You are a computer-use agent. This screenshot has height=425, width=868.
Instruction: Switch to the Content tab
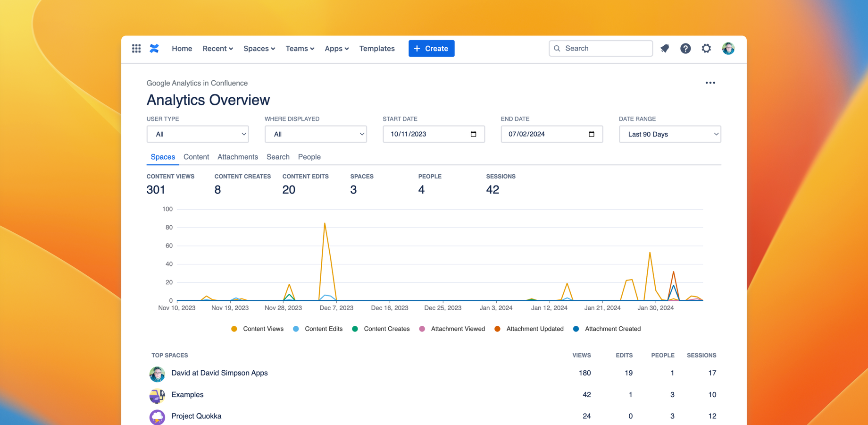tap(196, 157)
